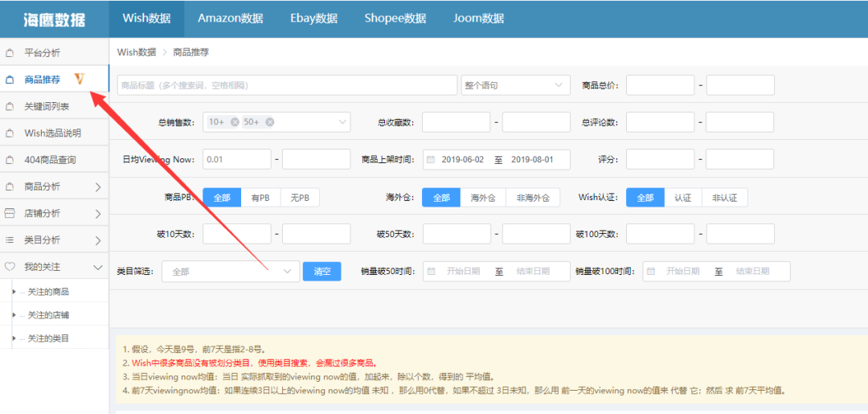Expand the 关注的商品 tree node
The image size is (868, 414).
click(x=14, y=291)
